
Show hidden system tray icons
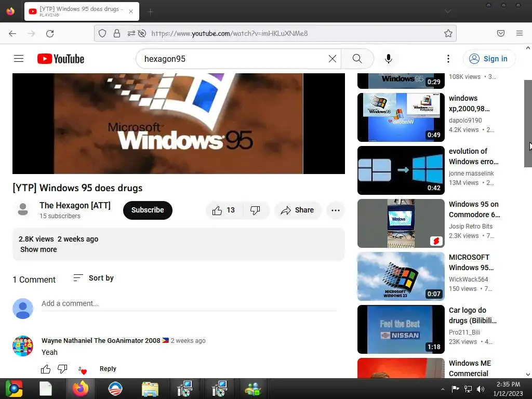point(443,389)
